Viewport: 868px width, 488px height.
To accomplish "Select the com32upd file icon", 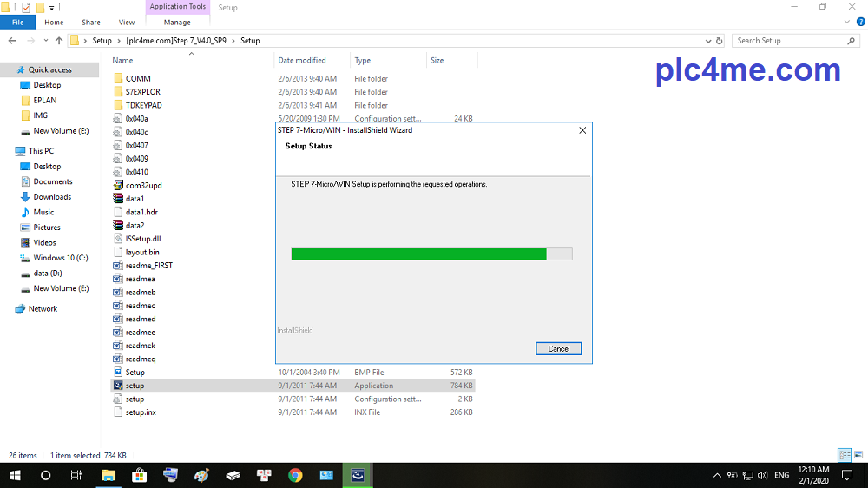I will 119,185.
